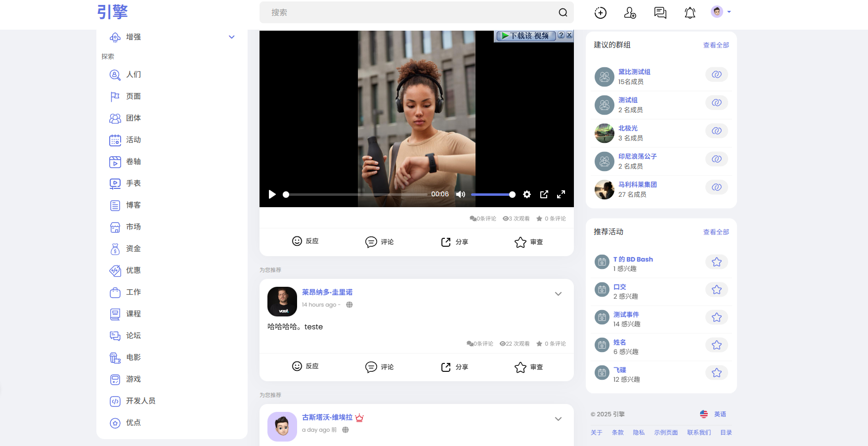
Task: Toggle interest star for 测试事件 event
Action: (x=716, y=317)
